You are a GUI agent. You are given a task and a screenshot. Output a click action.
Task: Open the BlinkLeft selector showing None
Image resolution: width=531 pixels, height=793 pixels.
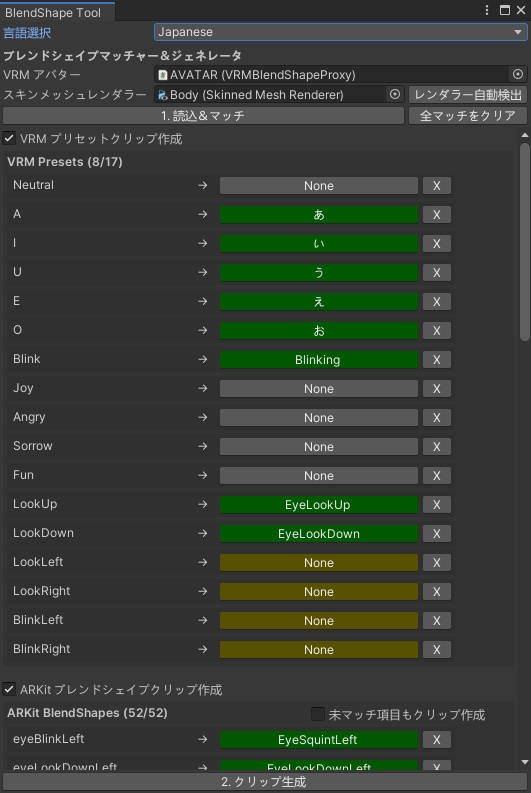click(319, 621)
